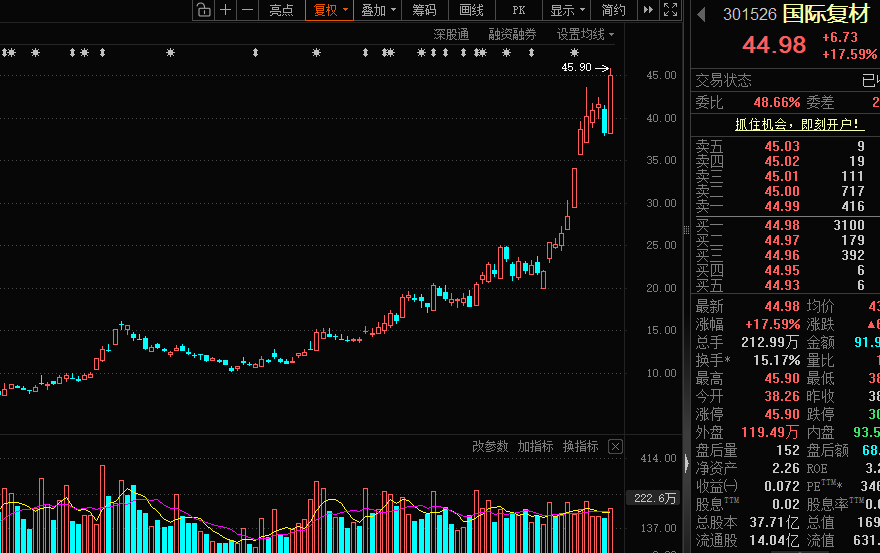Click the 盘后量 value 152
880x553 pixels.
coord(788,450)
